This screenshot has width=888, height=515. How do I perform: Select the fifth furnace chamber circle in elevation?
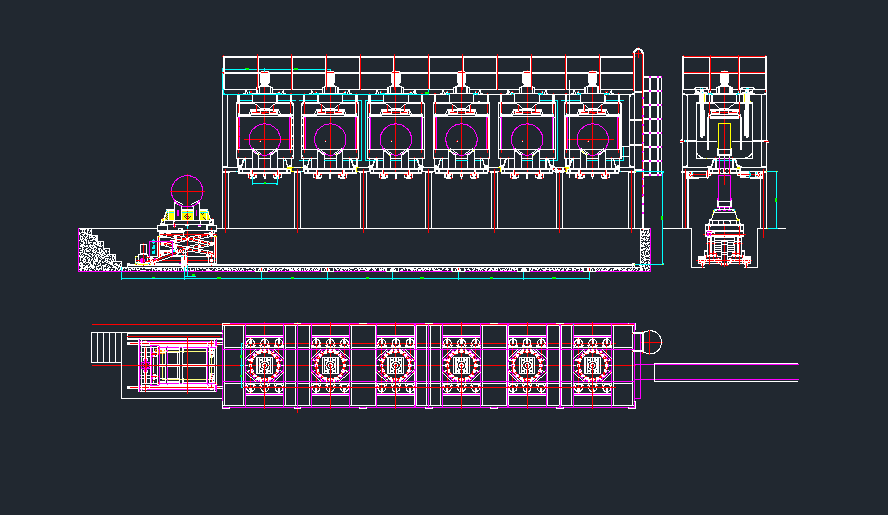[x=527, y=137]
